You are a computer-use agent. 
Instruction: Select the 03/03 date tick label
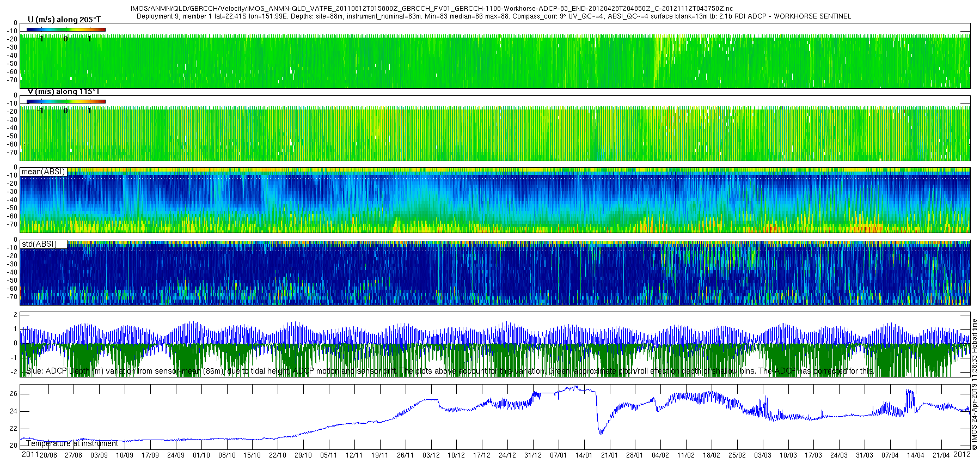(762, 455)
